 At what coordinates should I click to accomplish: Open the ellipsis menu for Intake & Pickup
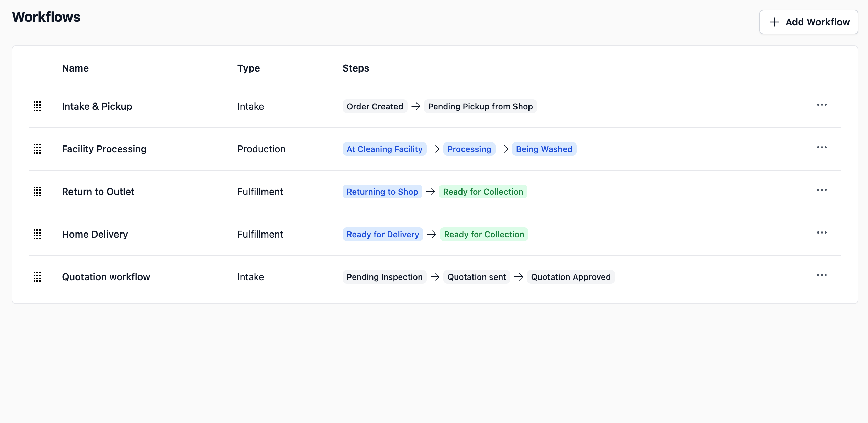[x=822, y=105]
